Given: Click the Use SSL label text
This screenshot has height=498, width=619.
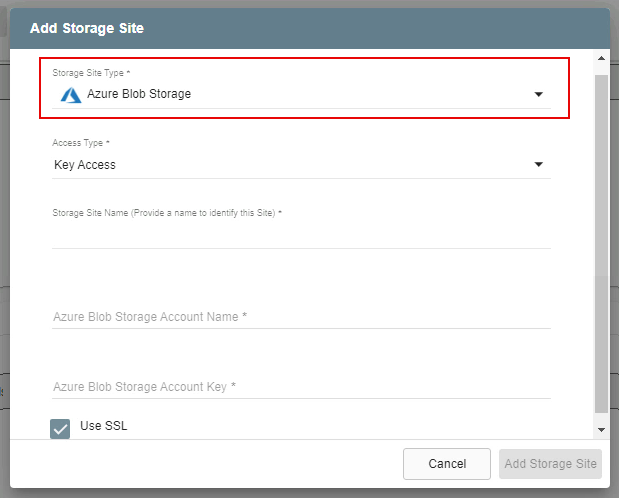Looking at the screenshot, I should (x=104, y=426).
